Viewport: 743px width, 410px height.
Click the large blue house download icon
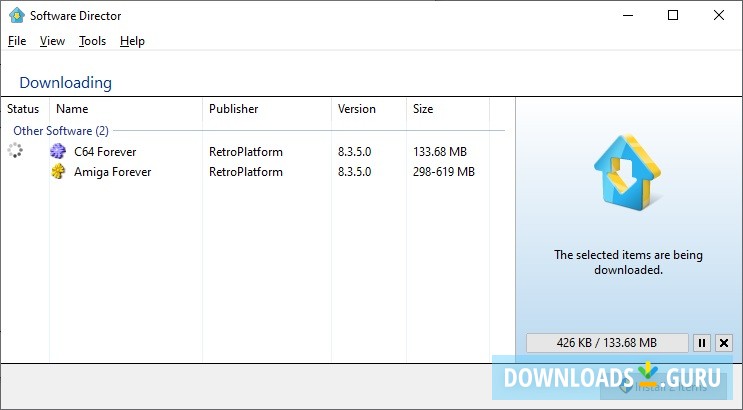(627, 172)
